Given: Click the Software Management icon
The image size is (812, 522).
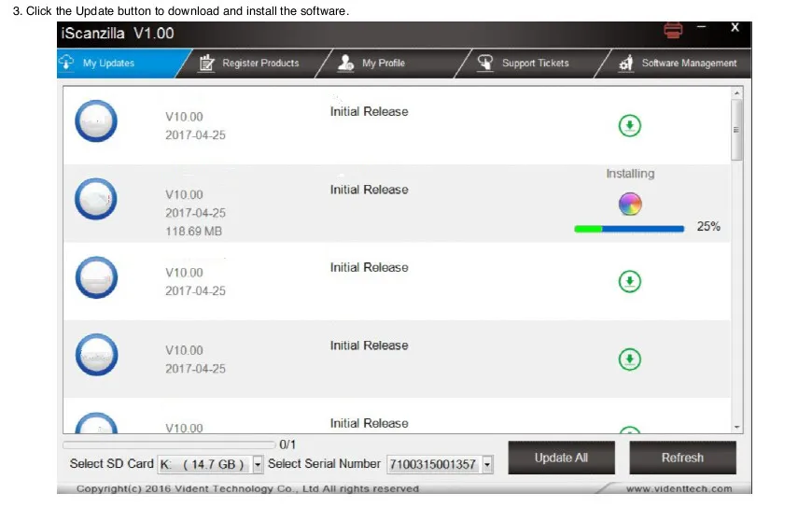Looking at the screenshot, I should 626,63.
